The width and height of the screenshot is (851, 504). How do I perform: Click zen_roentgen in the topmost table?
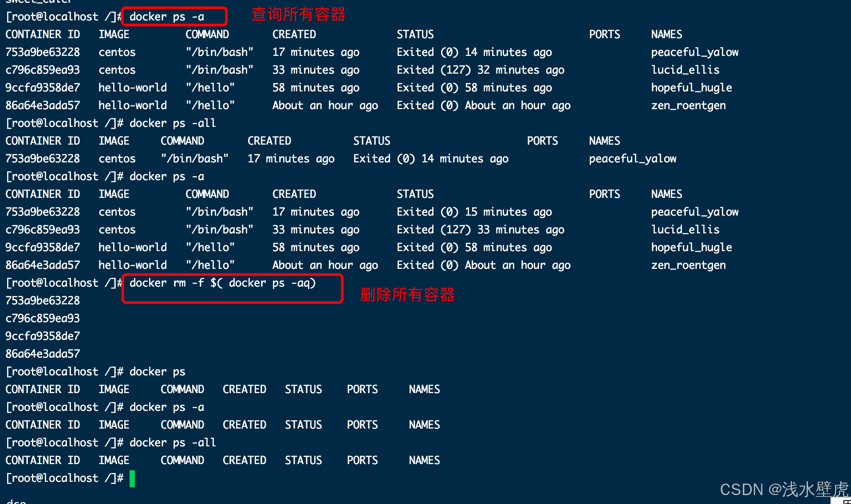pyautogui.click(x=688, y=106)
